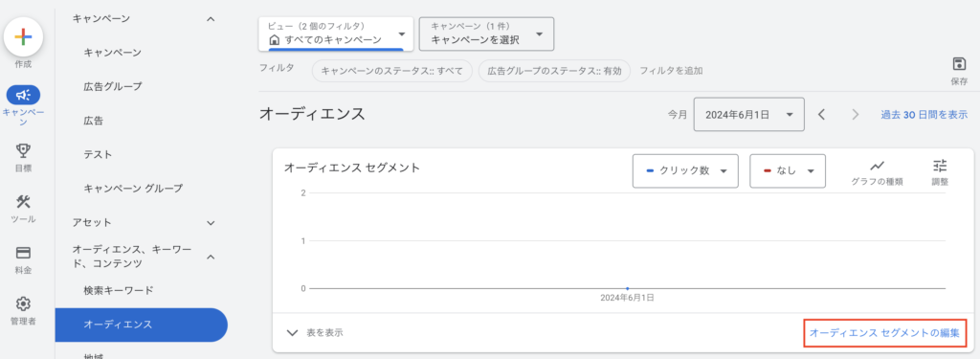Expand the 表を表示 chevron
Image resolution: width=980 pixels, height=359 pixels.
coord(292,333)
